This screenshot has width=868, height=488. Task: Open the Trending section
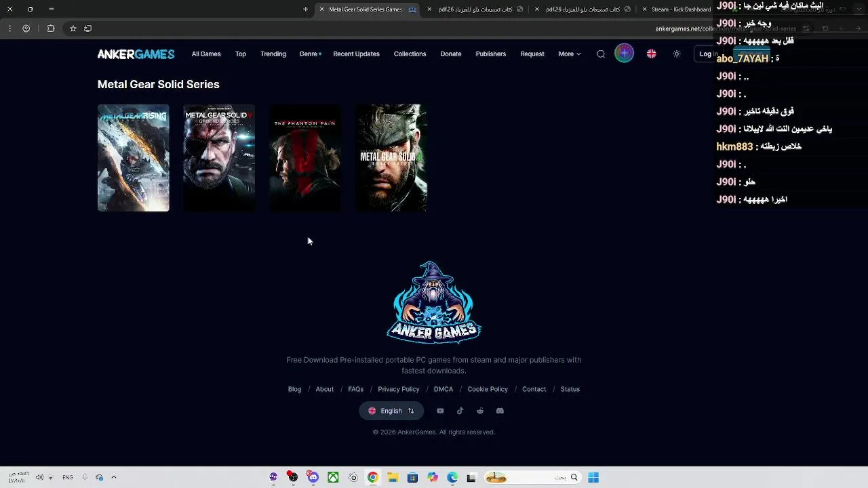(x=273, y=54)
